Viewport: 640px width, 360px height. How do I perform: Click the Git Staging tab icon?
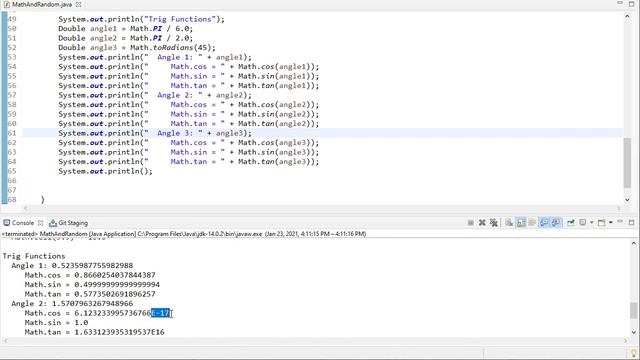point(53,223)
